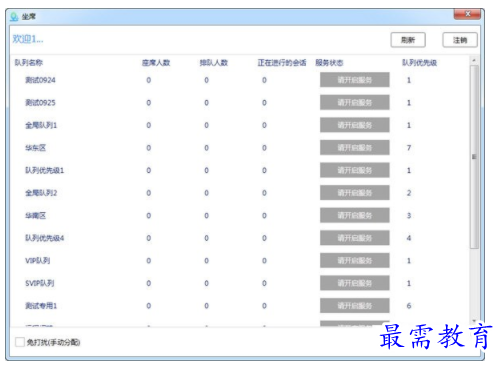Viewport: 501px width, 368px height.
Task: Click the 正在进行的会话 column header
Action: [282, 63]
